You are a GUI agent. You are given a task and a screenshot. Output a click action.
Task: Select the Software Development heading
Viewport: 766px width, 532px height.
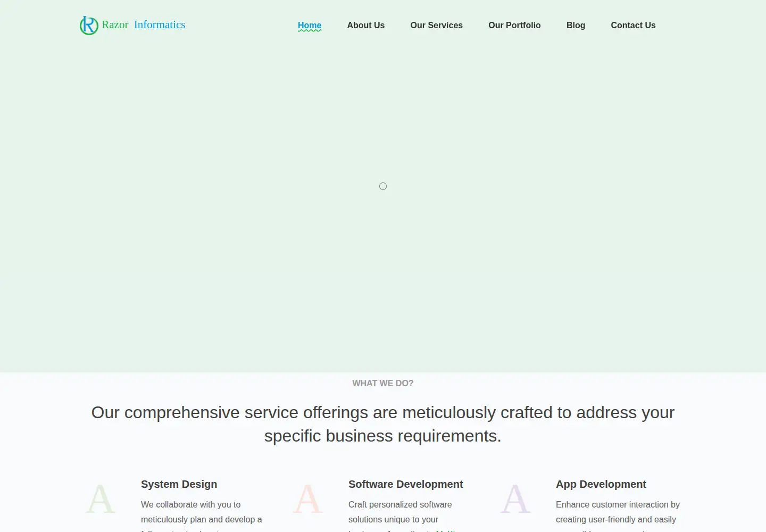[406, 484]
